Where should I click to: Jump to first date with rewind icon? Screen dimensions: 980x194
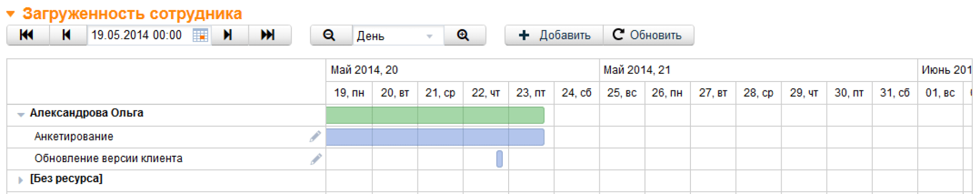point(27,35)
